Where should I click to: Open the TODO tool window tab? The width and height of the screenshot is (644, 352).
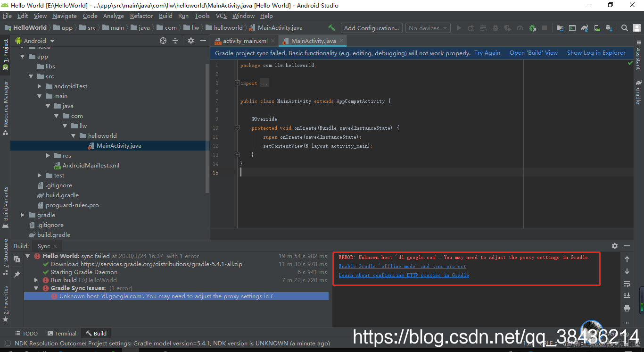point(26,333)
